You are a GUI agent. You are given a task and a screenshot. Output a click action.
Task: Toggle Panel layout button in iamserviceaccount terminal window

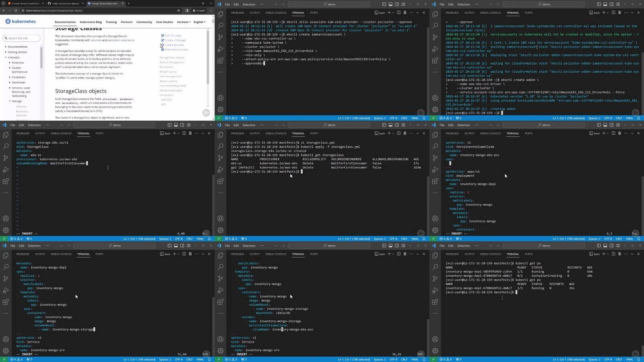tap(390, 4)
